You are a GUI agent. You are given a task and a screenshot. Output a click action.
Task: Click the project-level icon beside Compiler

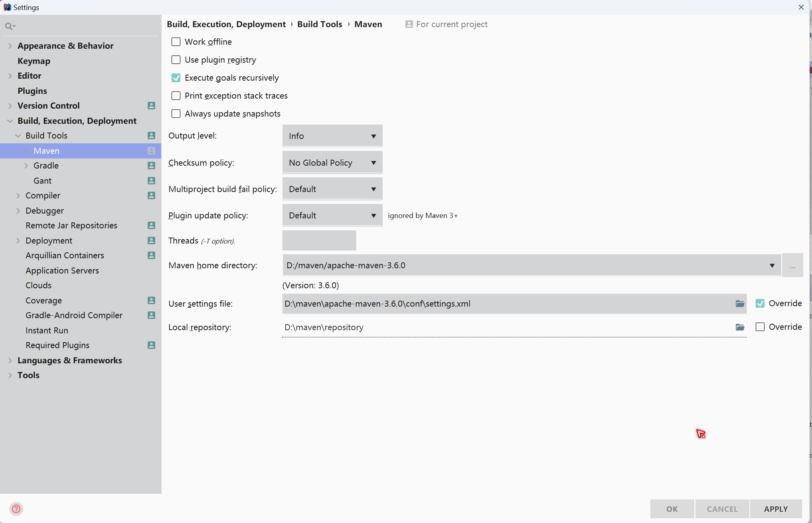151,196
